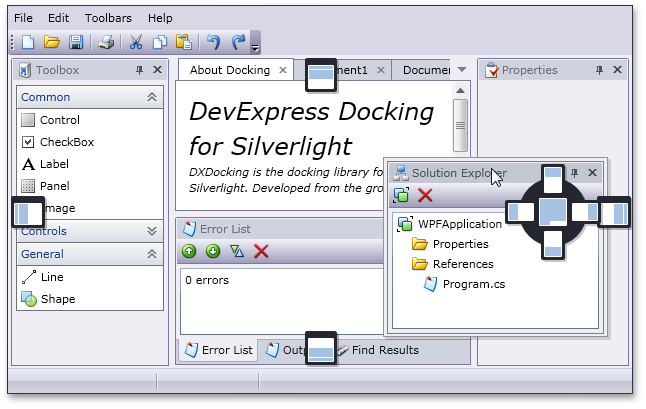Close the About Docking tab
The width and height of the screenshot is (646, 409).
point(283,70)
